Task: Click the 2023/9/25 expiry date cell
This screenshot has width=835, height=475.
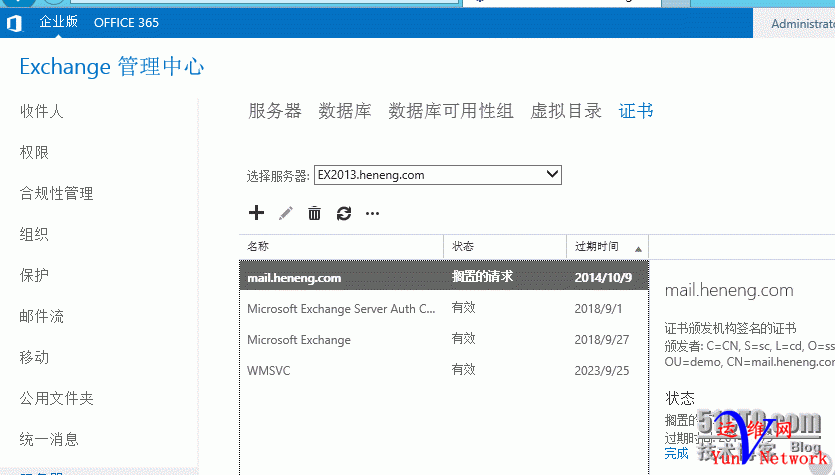Action: click(x=602, y=371)
